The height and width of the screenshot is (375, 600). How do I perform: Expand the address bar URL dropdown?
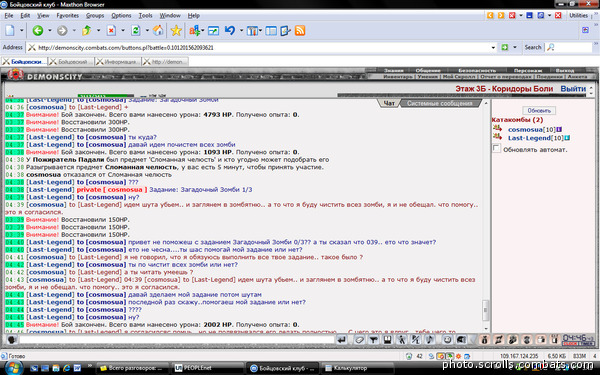493,47
